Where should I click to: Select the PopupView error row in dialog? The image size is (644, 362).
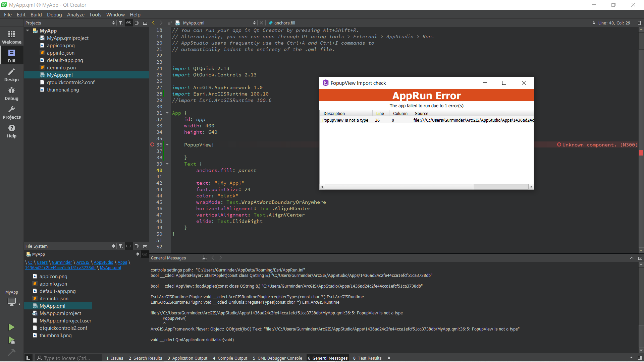(427, 120)
